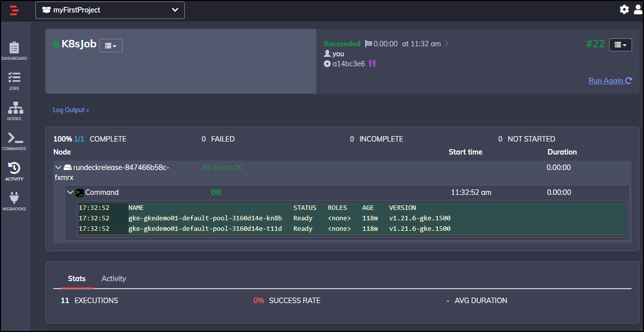Open Commands in the sidebar
The height and width of the screenshot is (332, 644).
click(14, 142)
